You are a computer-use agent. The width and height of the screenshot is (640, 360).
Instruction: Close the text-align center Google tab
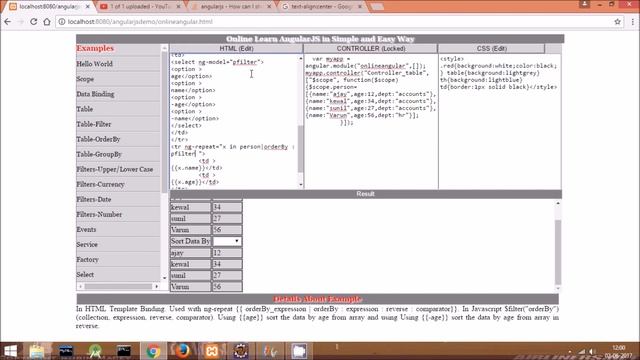[x=360, y=7]
